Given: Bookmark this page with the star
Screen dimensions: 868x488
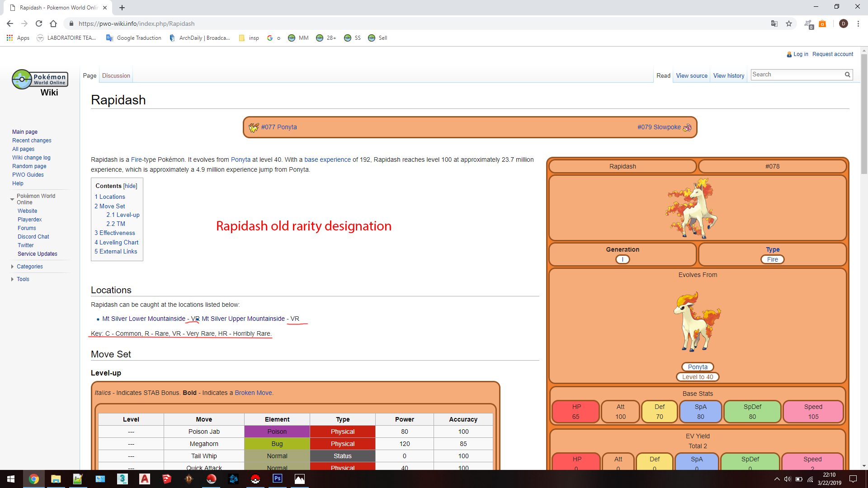Looking at the screenshot, I should 789,23.
